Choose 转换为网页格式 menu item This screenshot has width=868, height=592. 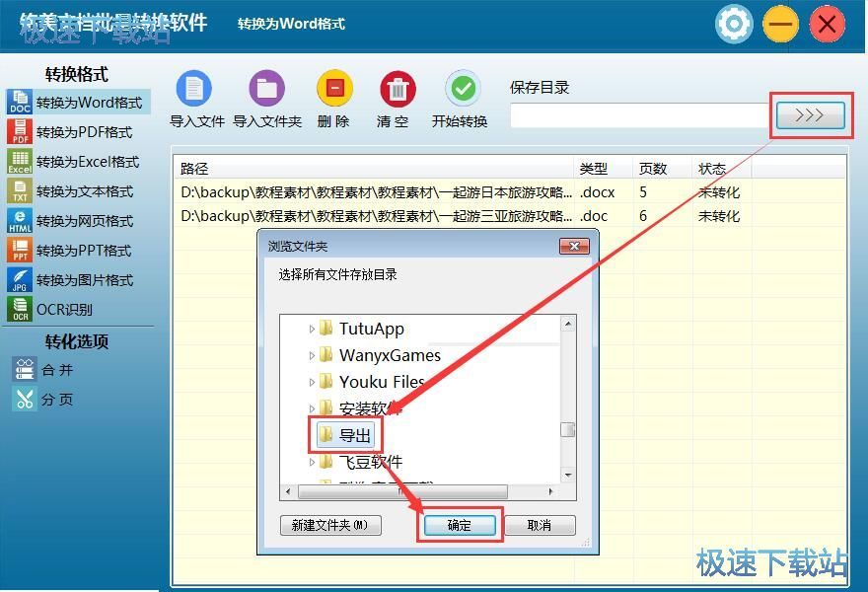[85, 221]
